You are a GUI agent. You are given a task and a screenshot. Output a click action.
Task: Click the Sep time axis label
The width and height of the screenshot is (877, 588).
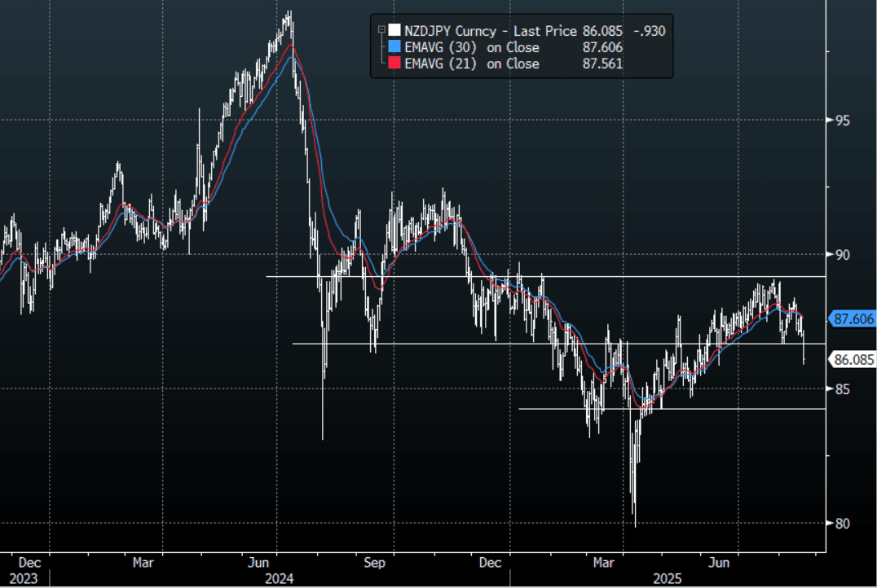pos(375,562)
